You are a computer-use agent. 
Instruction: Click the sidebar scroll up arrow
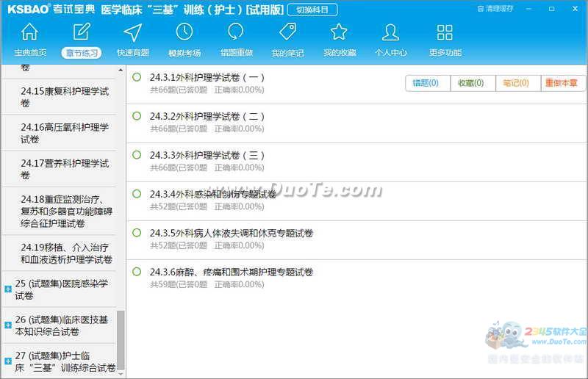point(121,70)
